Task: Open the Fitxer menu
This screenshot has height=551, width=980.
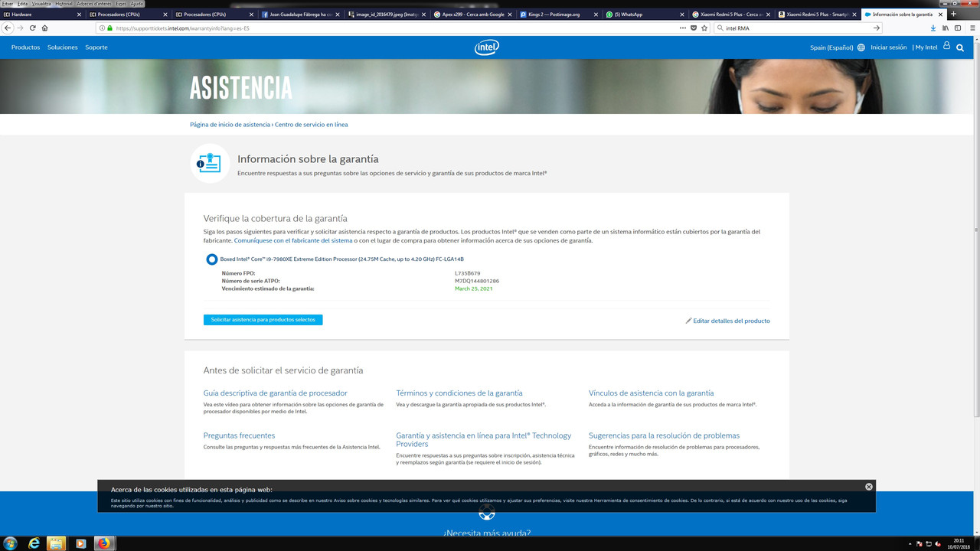Action: point(8,4)
